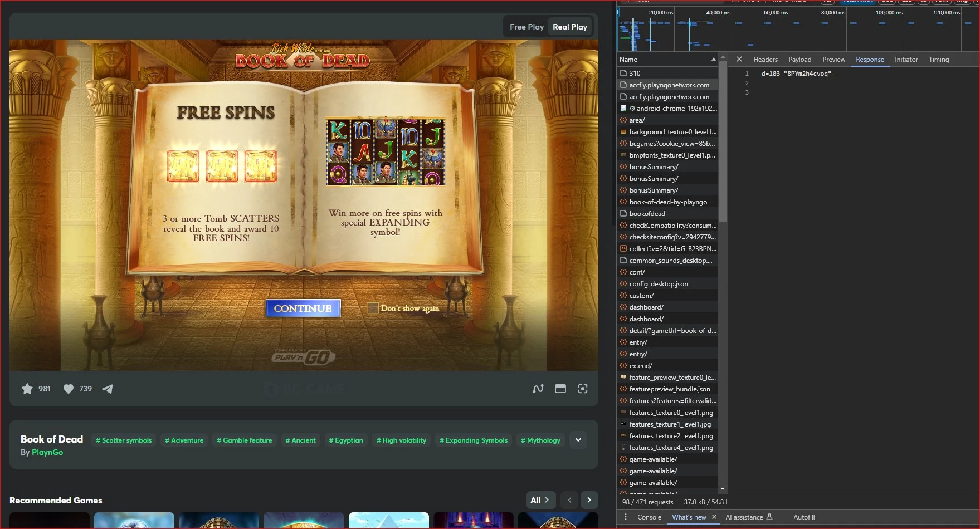980x529 pixels.
Task: Click the Scatter symbols tag
Action: coord(124,440)
